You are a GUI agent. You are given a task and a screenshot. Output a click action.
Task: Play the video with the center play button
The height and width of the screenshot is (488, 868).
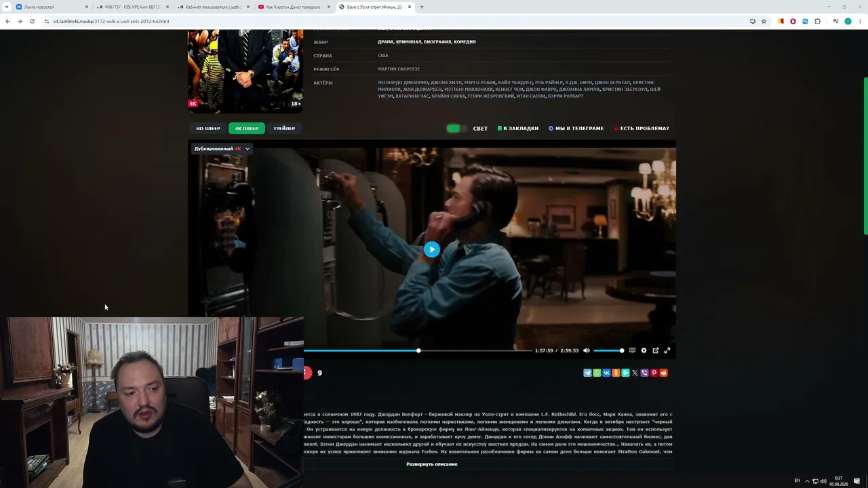click(x=432, y=249)
